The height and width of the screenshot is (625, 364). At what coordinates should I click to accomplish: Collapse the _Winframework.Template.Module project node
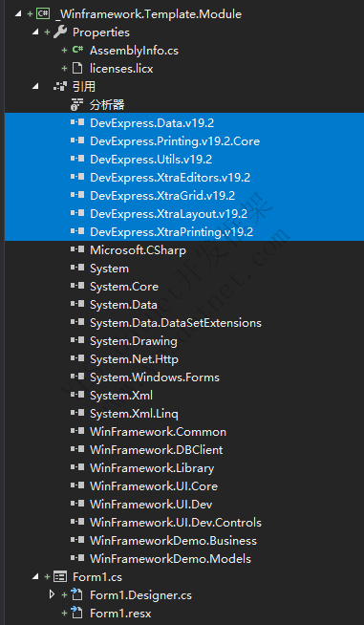17,14
